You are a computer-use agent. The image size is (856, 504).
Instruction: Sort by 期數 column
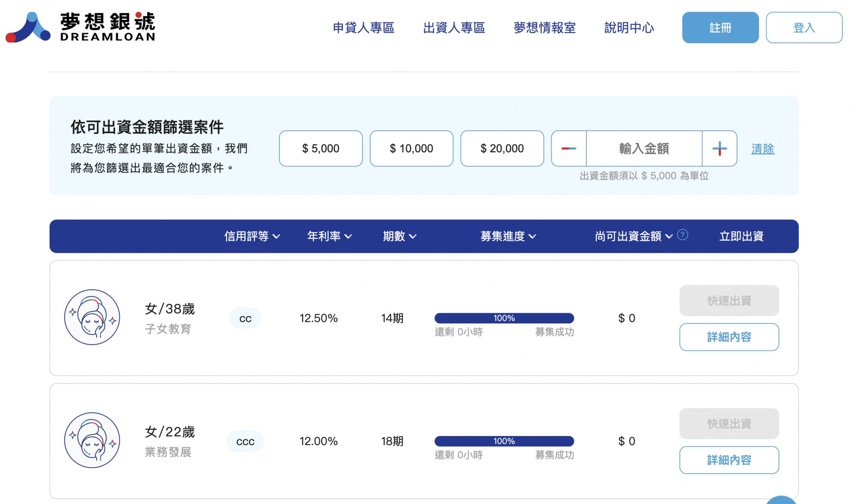click(400, 236)
